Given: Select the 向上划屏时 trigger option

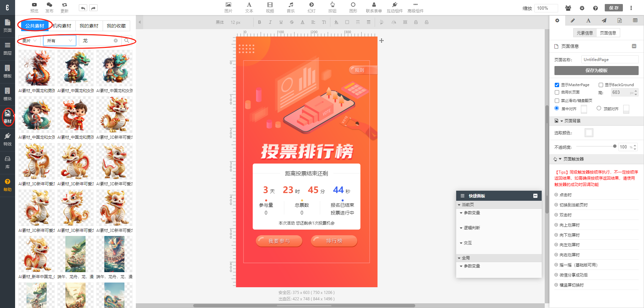Looking at the screenshot, I should point(567,225).
